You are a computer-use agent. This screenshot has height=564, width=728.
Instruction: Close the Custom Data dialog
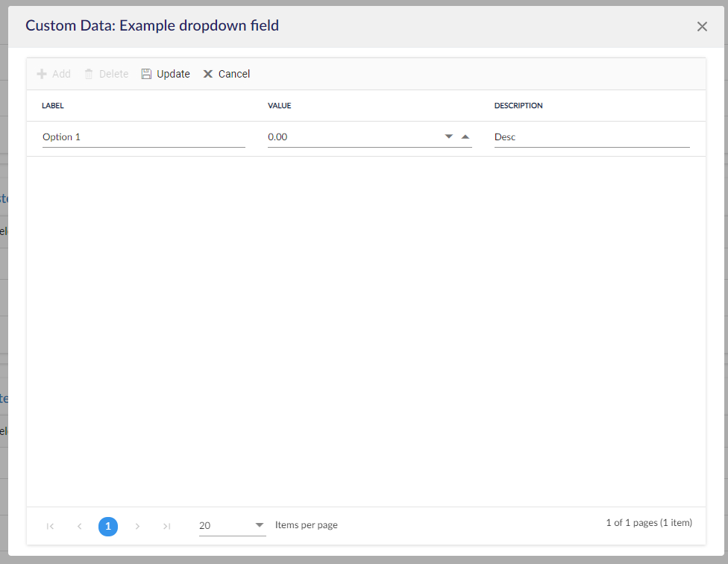pos(702,27)
